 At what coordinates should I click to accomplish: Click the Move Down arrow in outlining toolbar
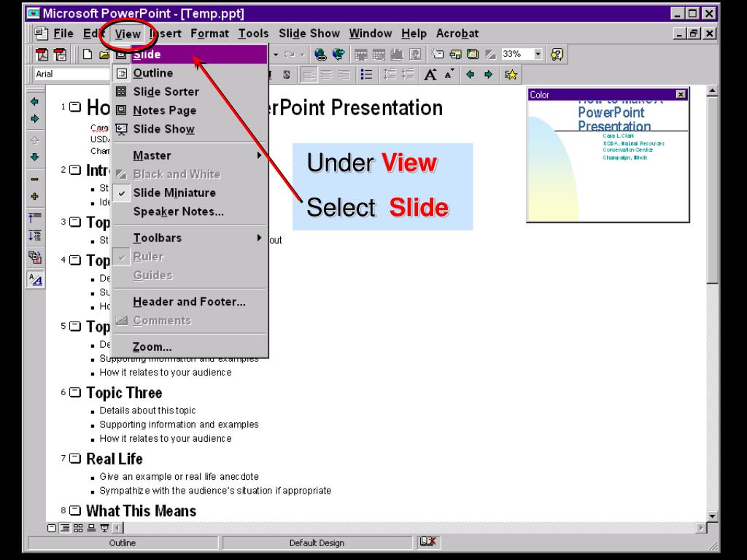click(35, 157)
